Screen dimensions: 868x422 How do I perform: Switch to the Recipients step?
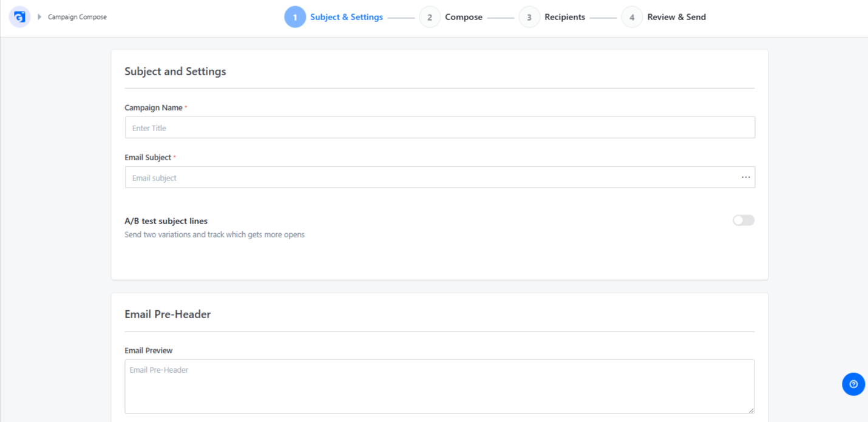click(x=565, y=17)
